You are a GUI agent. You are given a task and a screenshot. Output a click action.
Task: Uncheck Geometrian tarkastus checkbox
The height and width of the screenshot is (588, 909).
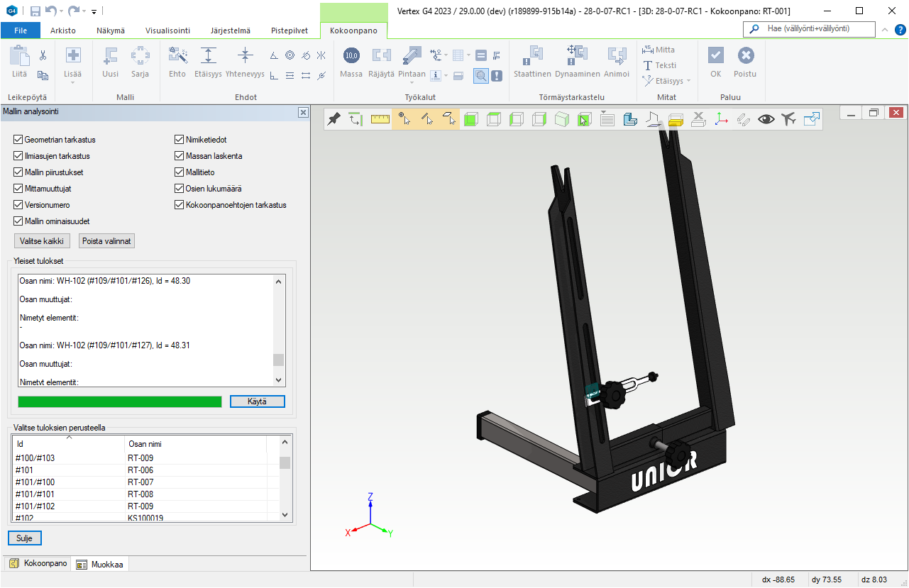point(18,140)
